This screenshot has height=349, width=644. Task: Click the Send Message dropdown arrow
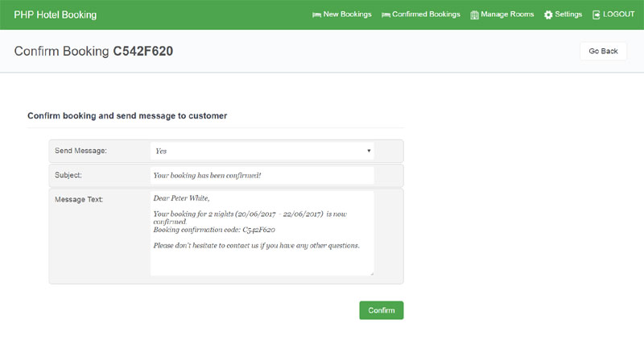(369, 151)
